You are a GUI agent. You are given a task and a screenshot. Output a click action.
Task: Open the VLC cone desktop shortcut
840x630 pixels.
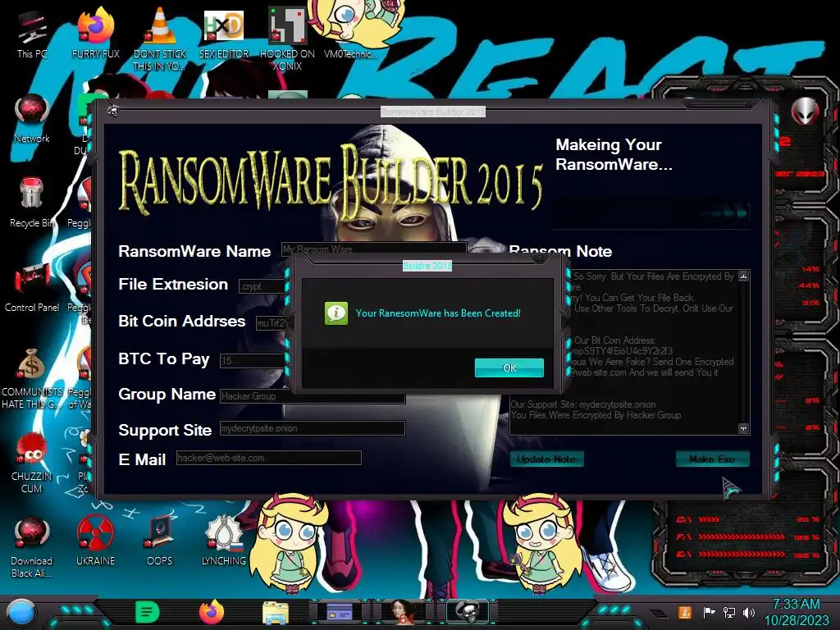coord(160,40)
